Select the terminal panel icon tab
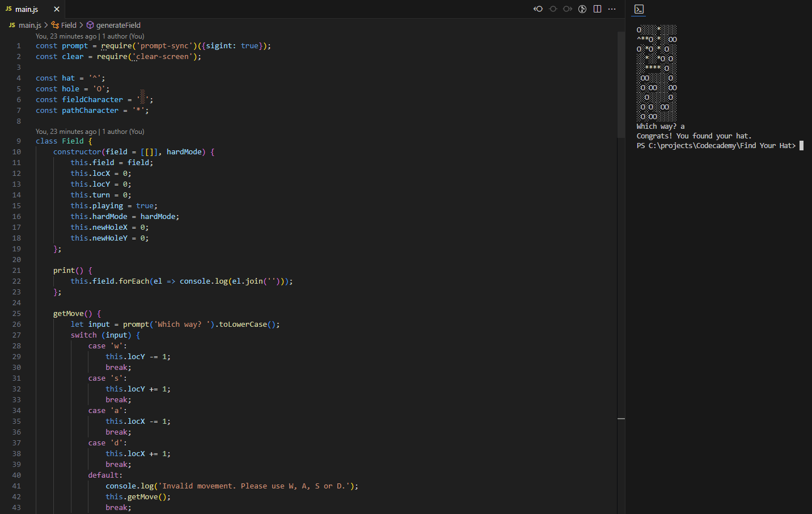 point(639,9)
